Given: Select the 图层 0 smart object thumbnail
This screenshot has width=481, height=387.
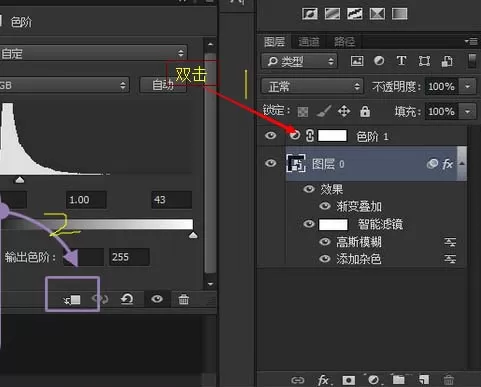Looking at the screenshot, I should [296, 163].
